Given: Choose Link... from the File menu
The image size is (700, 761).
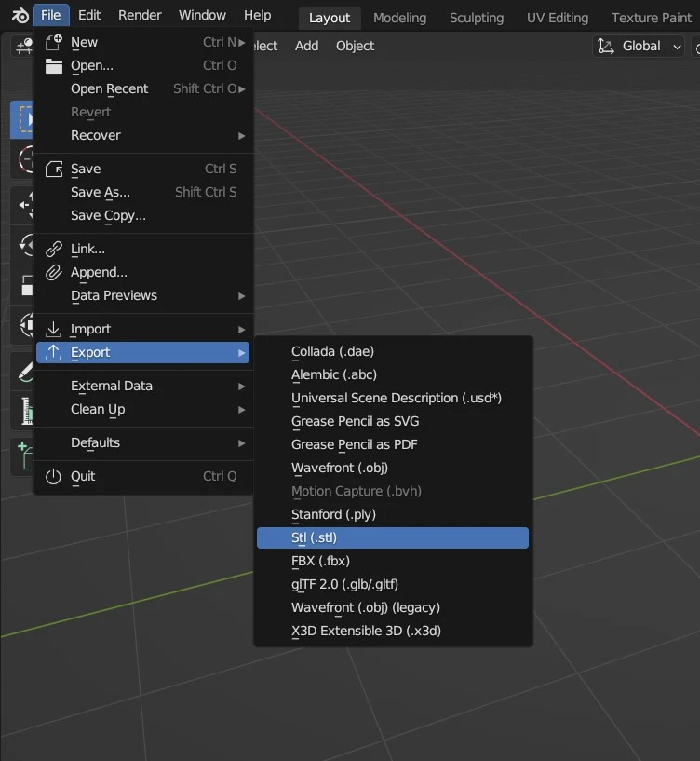Looking at the screenshot, I should pyautogui.click(x=143, y=249).
